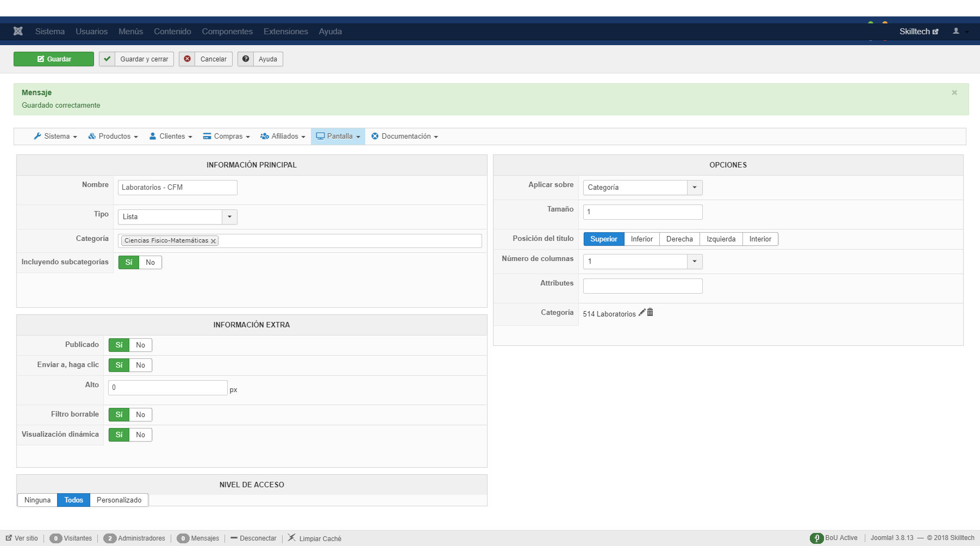Open the Número de columnas dropdown
Image resolution: width=980 pixels, height=546 pixels.
[x=643, y=261]
